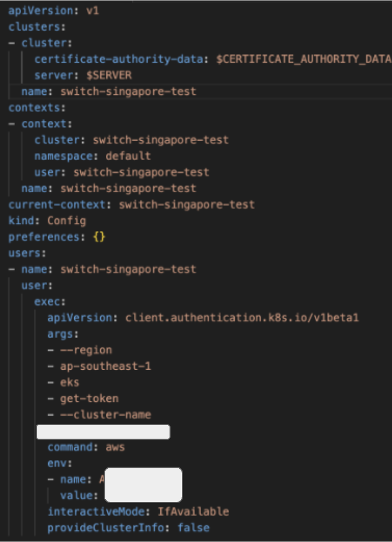Click the exec key

click(x=50, y=302)
